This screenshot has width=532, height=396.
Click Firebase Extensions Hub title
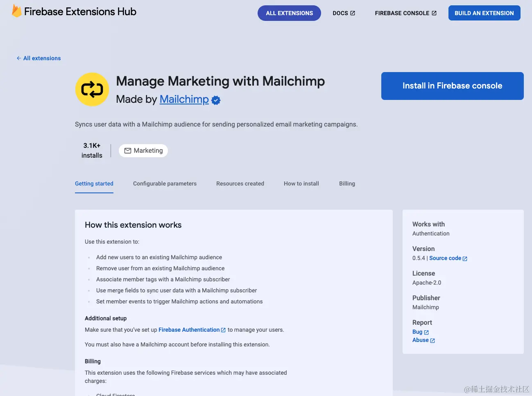[x=80, y=11]
